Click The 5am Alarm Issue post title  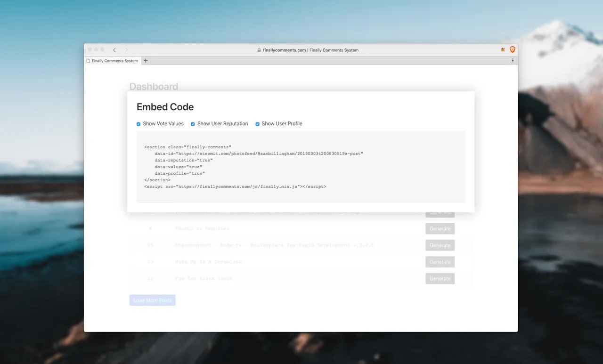[x=204, y=278]
